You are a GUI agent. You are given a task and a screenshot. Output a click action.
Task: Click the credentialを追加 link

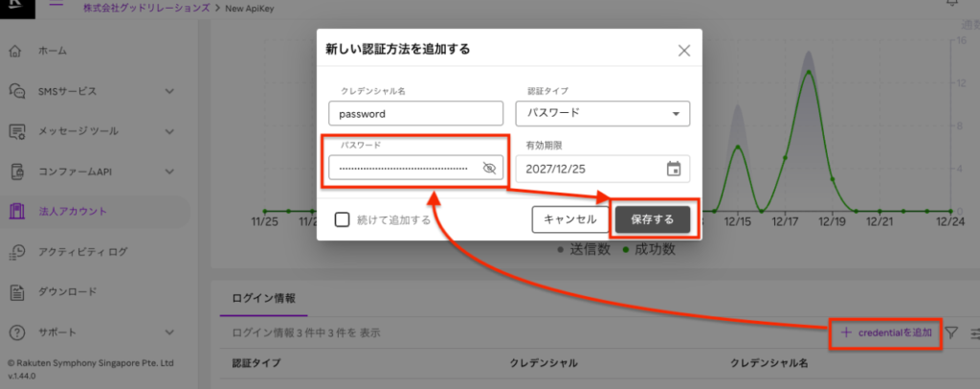click(885, 332)
